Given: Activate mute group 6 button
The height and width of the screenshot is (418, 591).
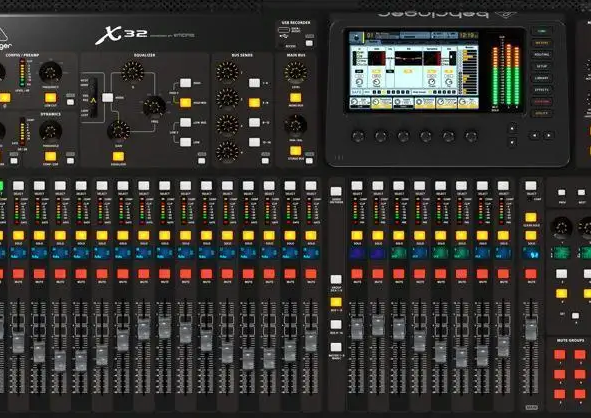Looking at the screenshot, I should [x=580, y=394].
